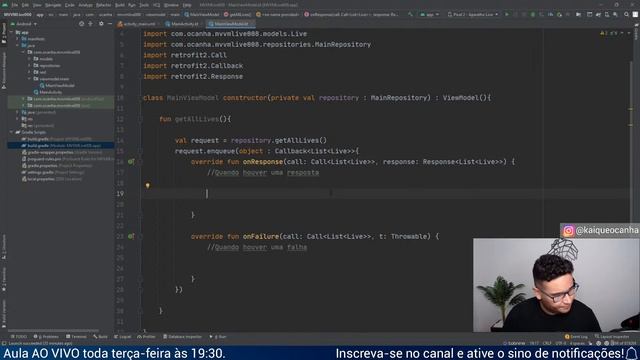Expand the repositories package
640x360 pixels.
29,65
